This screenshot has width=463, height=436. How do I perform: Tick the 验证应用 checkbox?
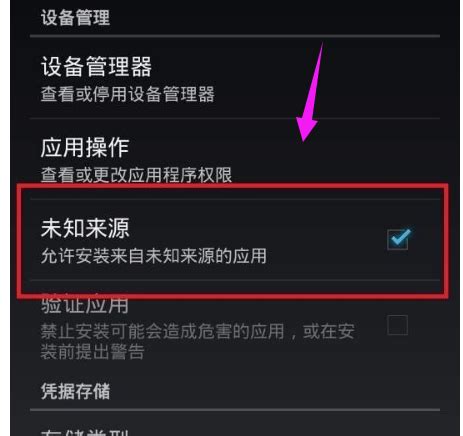(x=397, y=325)
